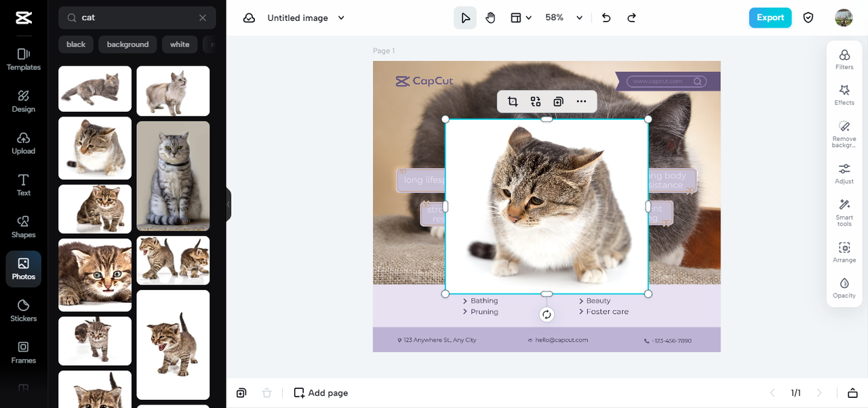
Task: Click the hello@capcut.com text
Action: point(561,340)
